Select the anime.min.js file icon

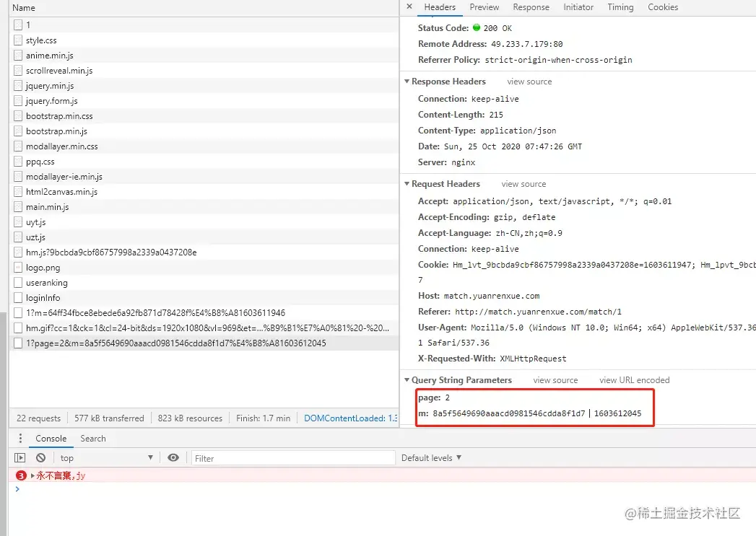pos(18,56)
